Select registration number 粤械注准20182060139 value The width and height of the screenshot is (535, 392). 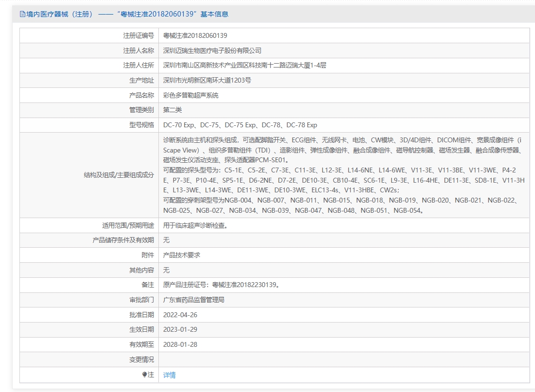point(195,35)
